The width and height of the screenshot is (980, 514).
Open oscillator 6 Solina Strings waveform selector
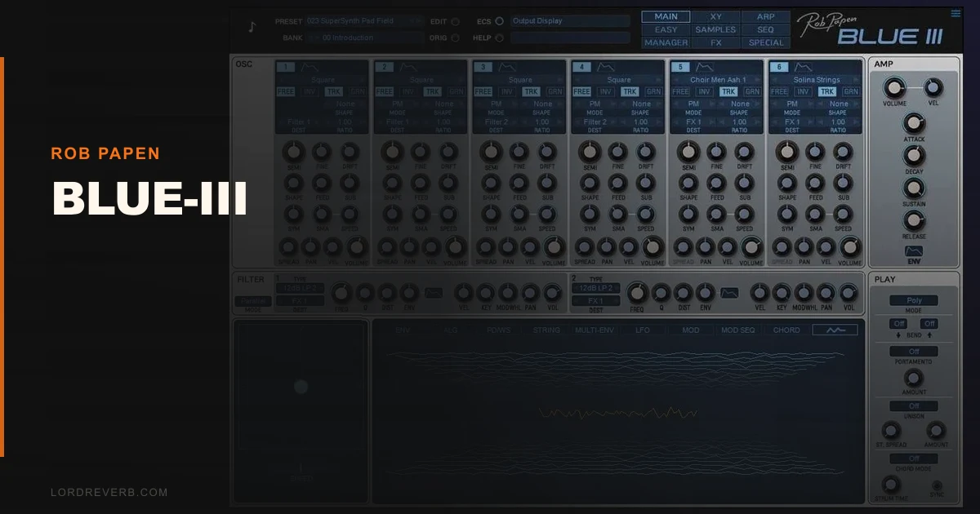[817, 80]
